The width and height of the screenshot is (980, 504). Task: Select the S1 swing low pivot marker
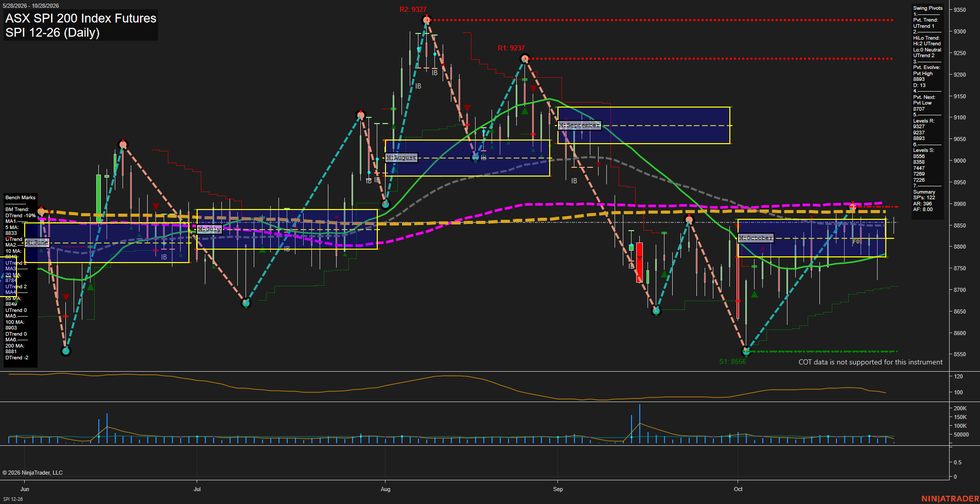(x=746, y=352)
